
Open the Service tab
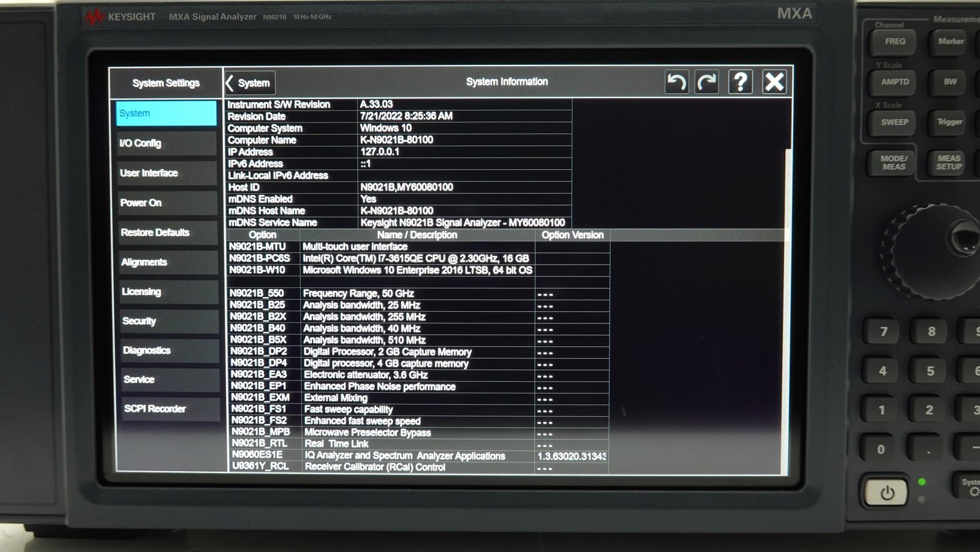coord(170,379)
